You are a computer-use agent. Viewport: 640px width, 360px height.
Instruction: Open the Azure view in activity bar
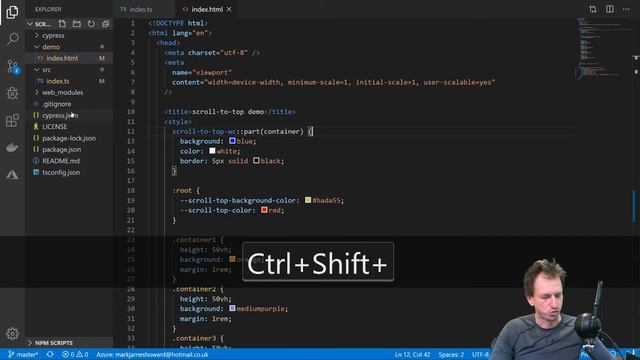(12, 175)
